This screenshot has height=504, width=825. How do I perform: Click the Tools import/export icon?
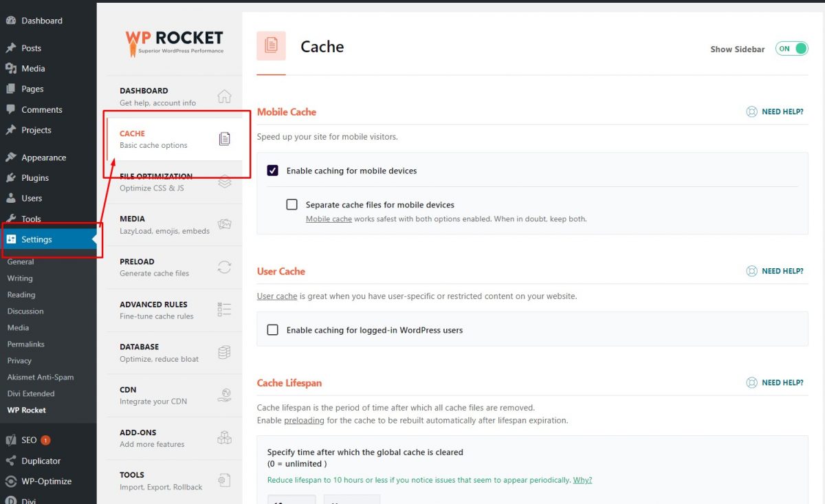pyautogui.click(x=224, y=480)
